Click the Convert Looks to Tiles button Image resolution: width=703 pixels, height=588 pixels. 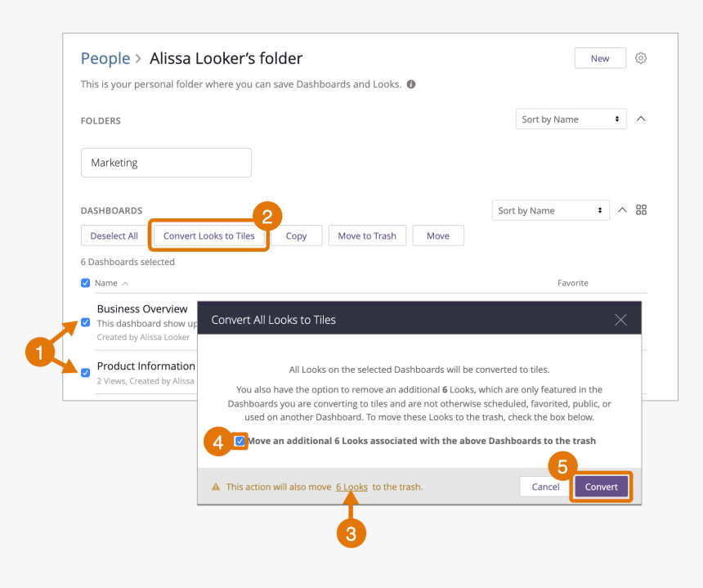point(209,236)
